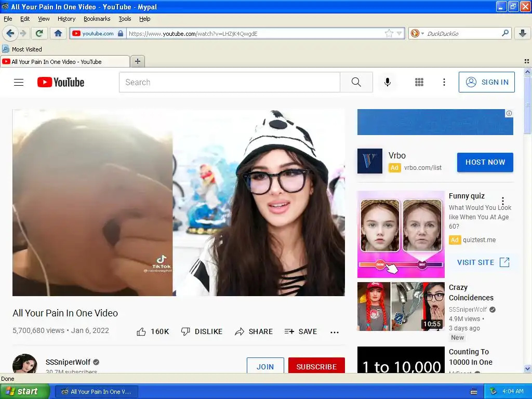
Task: Click the JOIN membership button
Action: pos(265,365)
